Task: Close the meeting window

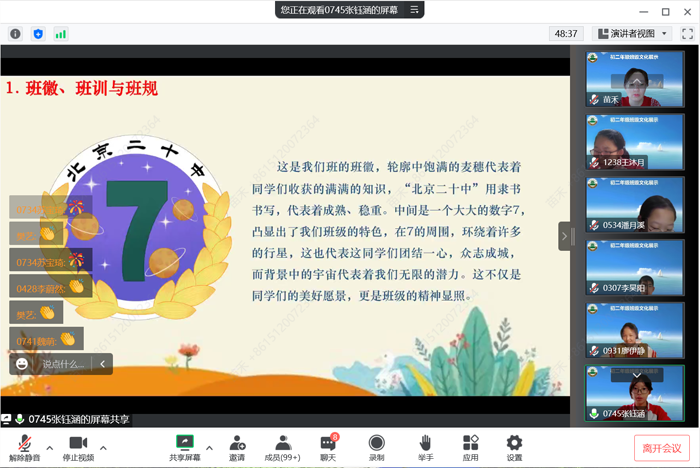Action: pos(688,12)
